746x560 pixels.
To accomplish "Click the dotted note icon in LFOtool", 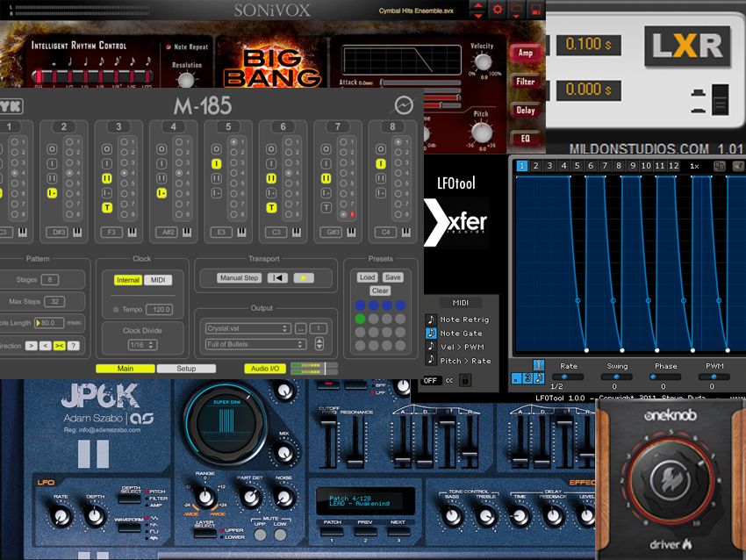I will pos(516,379).
